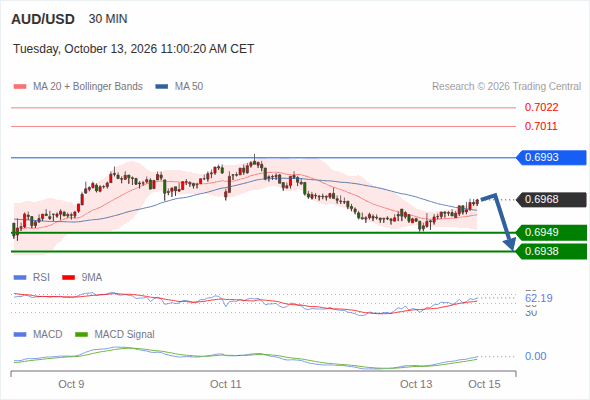
Task: Click the blue 0.6993 pivot price tag
Action: coord(551,157)
